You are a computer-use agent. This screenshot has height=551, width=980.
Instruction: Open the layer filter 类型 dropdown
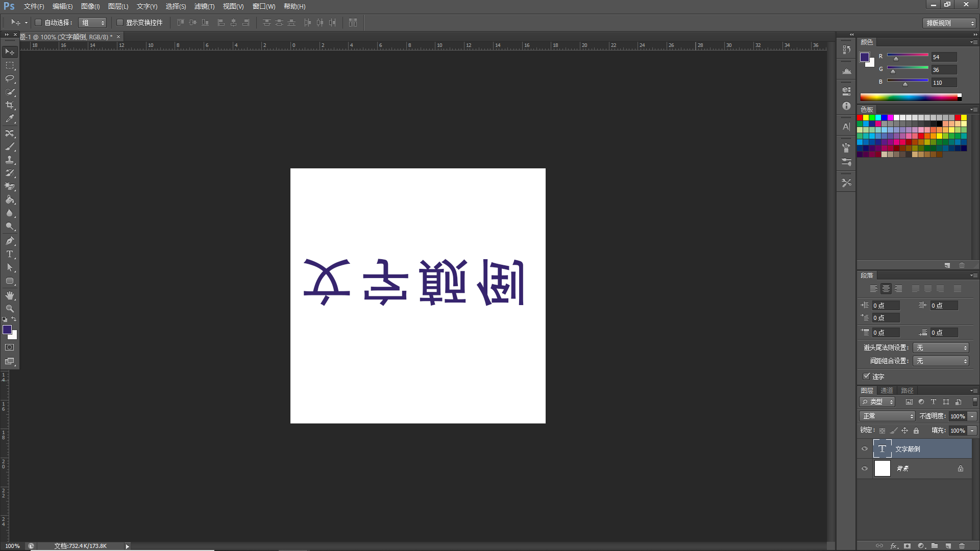tap(877, 402)
